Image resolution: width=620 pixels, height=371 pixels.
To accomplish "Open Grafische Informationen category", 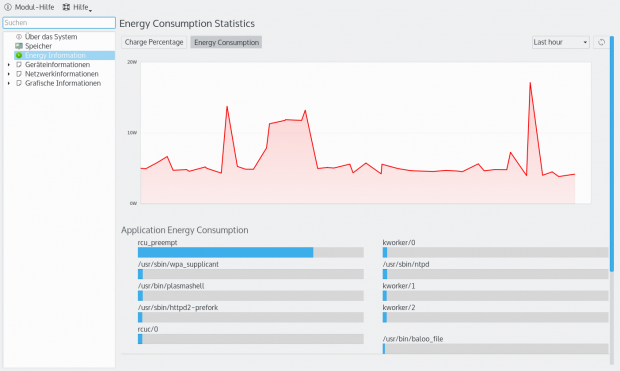I will [x=63, y=83].
